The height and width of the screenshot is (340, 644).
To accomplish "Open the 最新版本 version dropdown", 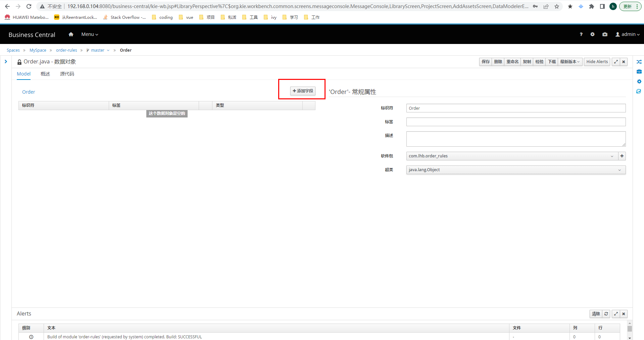I will (x=569, y=62).
